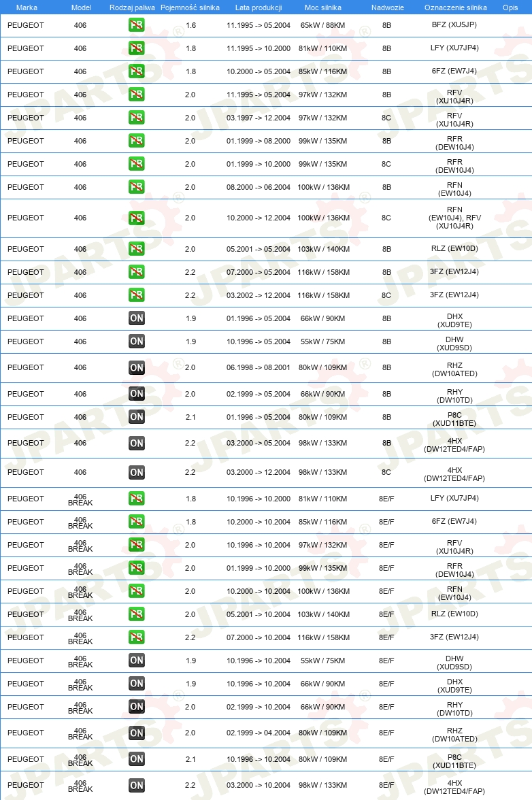Click PB icon in the RFN, RFV 8C row

pos(136,218)
